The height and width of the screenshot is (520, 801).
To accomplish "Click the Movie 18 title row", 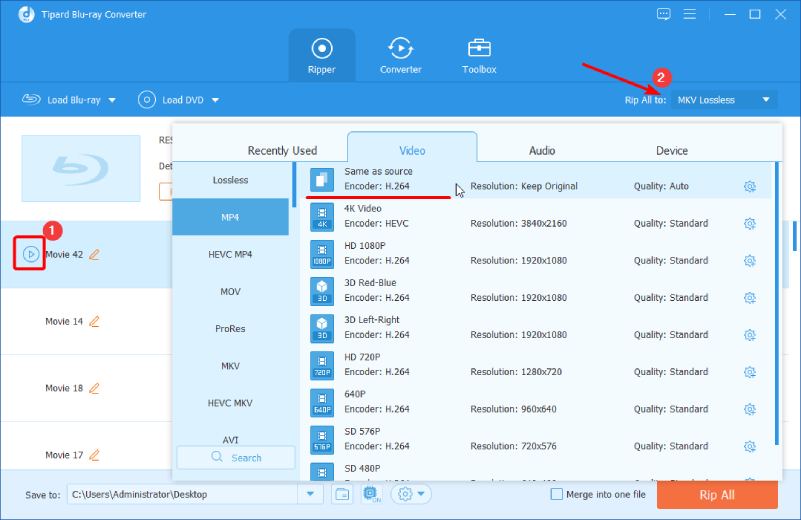I will [86, 388].
